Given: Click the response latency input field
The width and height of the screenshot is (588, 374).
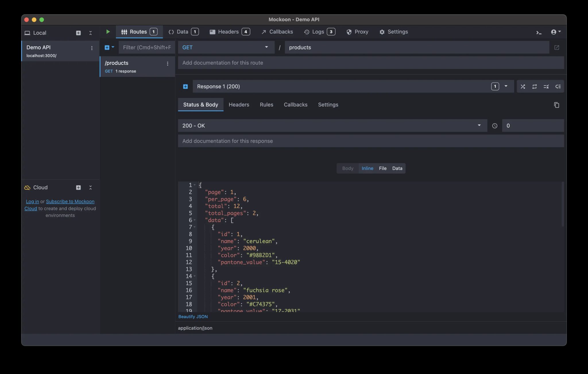Looking at the screenshot, I should click(532, 126).
